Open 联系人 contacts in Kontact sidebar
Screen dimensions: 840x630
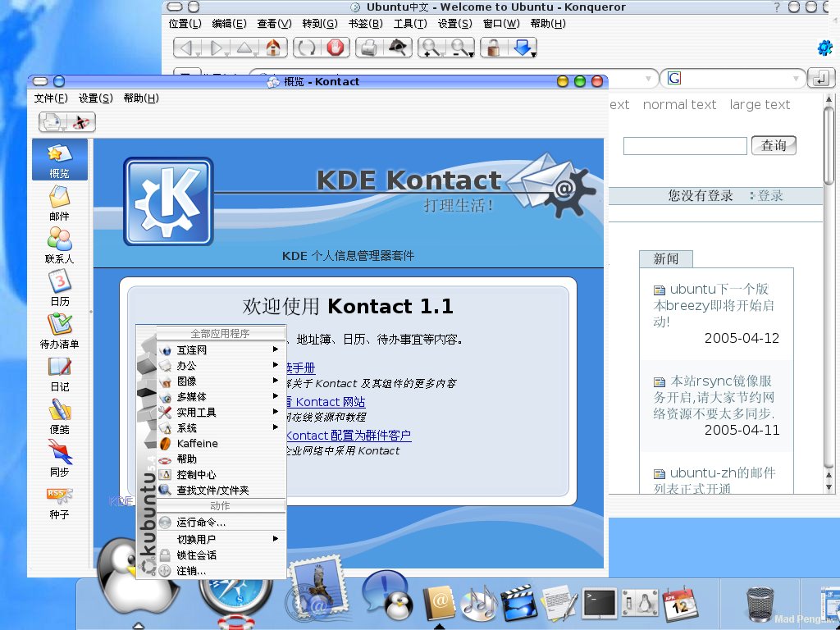(x=59, y=245)
